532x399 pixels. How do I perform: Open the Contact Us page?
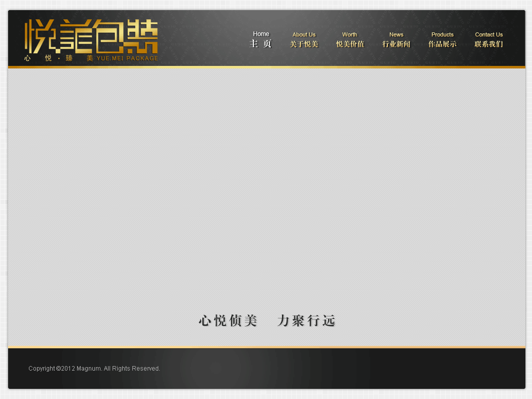pyautogui.click(x=488, y=34)
